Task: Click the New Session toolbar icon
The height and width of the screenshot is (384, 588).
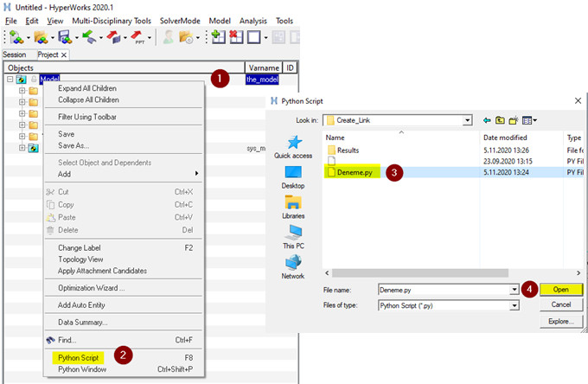Action: point(16,37)
